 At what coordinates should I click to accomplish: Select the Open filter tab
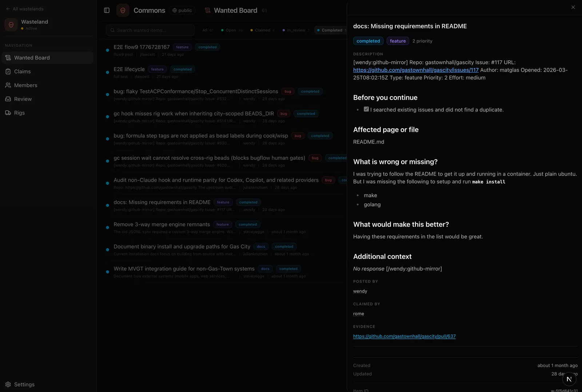pos(232,30)
